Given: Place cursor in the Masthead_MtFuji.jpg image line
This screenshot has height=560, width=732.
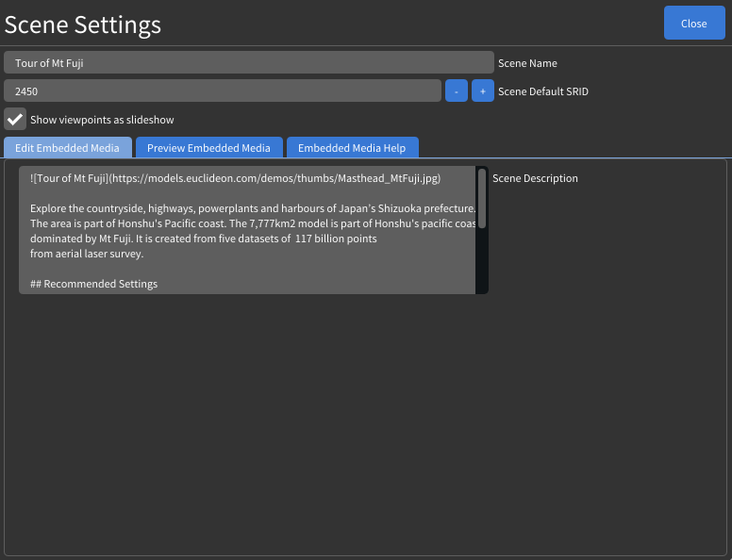Looking at the screenshot, I should point(235,178).
